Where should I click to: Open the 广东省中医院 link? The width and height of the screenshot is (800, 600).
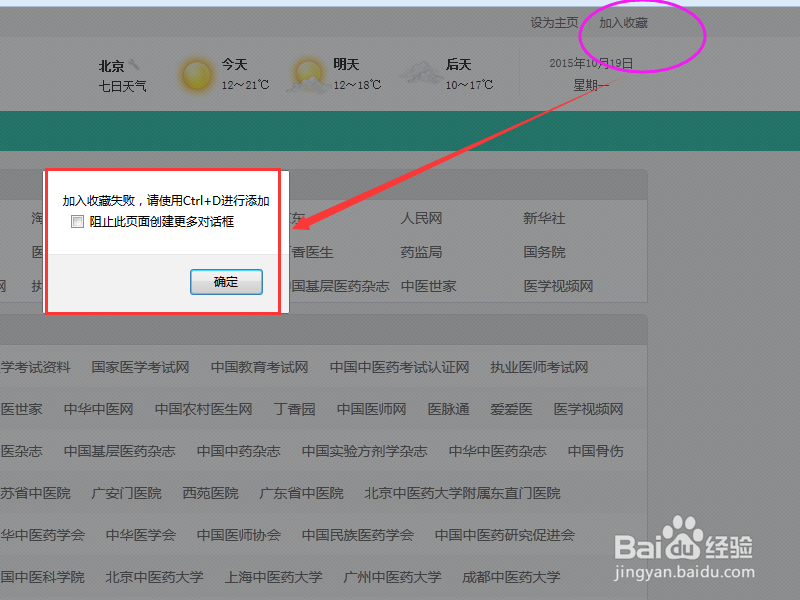[302, 493]
